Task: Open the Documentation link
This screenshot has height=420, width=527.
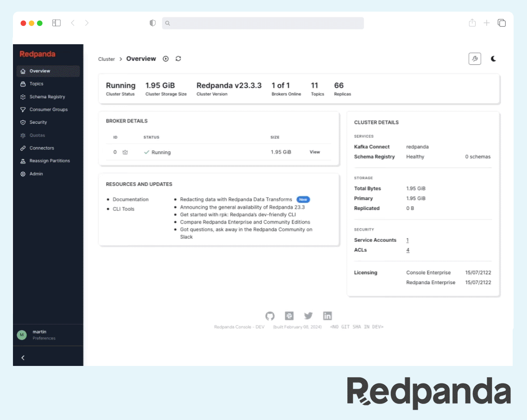Action: click(131, 199)
